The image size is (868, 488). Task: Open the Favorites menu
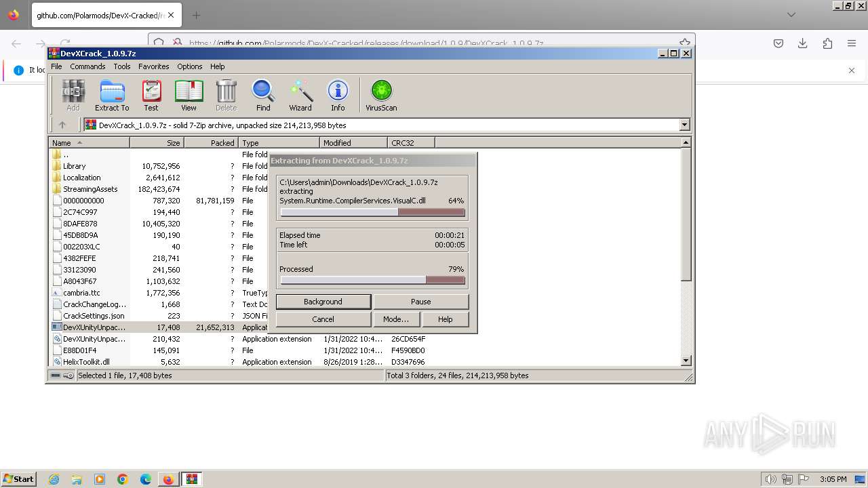coord(154,66)
